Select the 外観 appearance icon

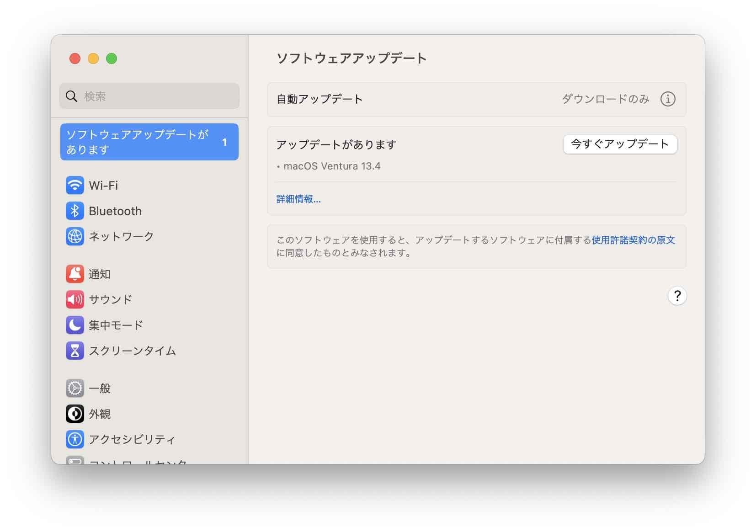pos(75,414)
